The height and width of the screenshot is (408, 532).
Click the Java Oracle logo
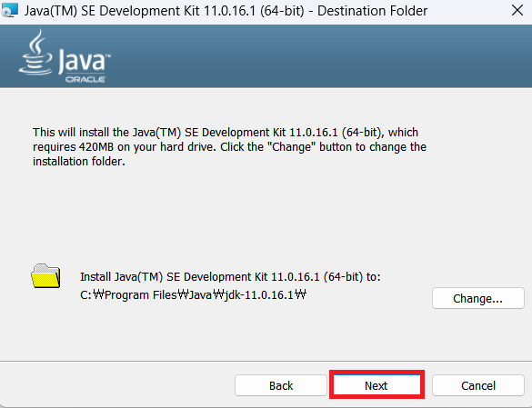pyautogui.click(x=65, y=56)
